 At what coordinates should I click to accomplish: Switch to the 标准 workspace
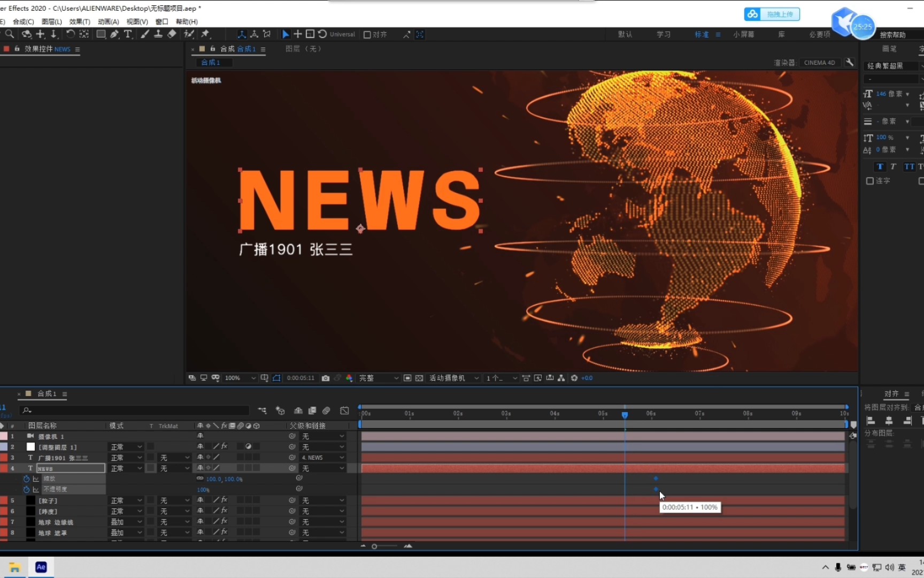pyautogui.click(x=702, y=34)
